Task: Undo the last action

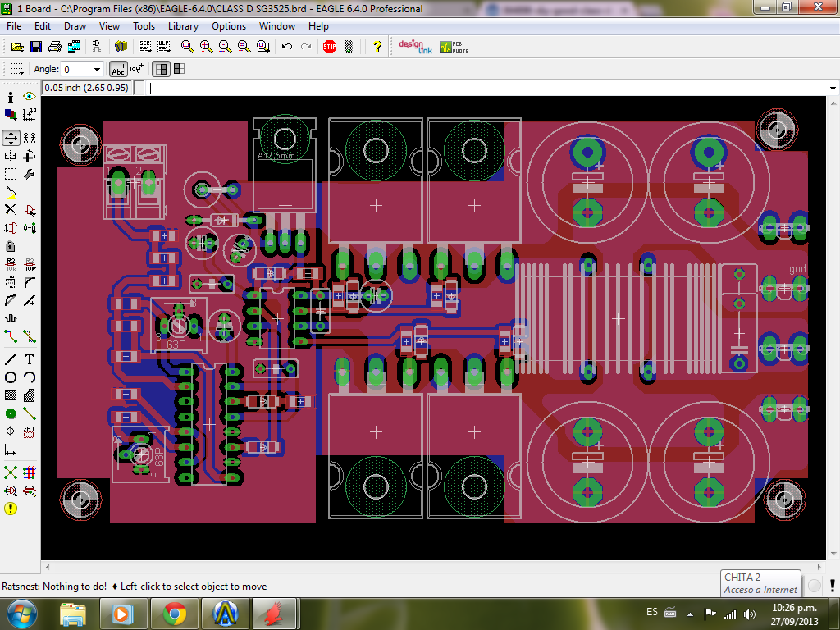Action: [x=287, y=47]
